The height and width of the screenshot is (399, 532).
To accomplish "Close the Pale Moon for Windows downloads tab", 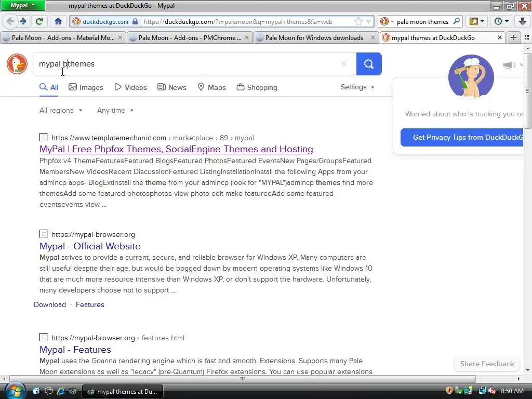I will point(373,37).
